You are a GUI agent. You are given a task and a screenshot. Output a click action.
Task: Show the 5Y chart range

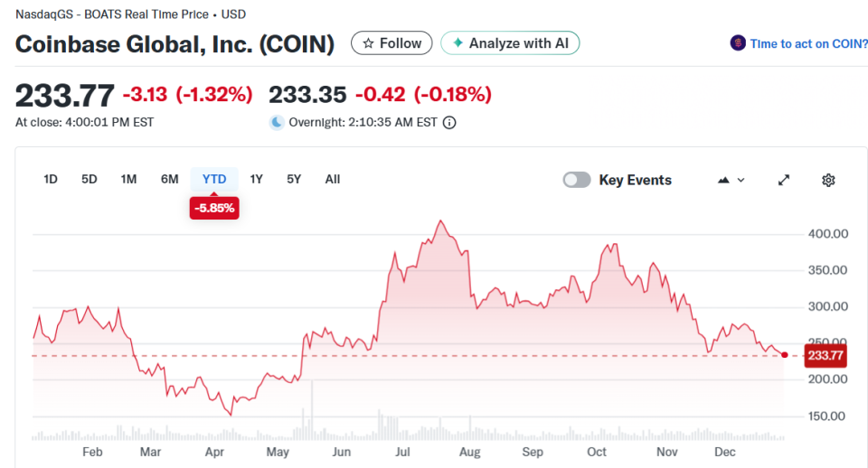tap(294, 179)
